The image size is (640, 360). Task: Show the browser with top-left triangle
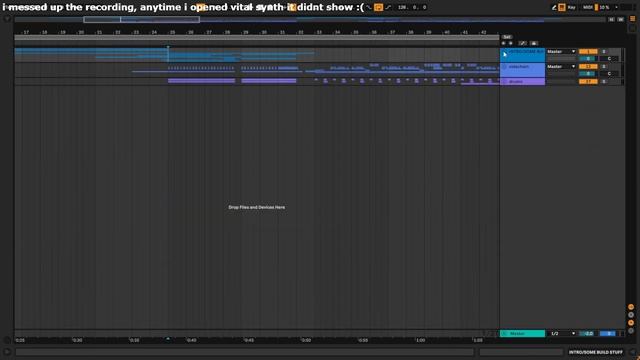click(7, 19)
